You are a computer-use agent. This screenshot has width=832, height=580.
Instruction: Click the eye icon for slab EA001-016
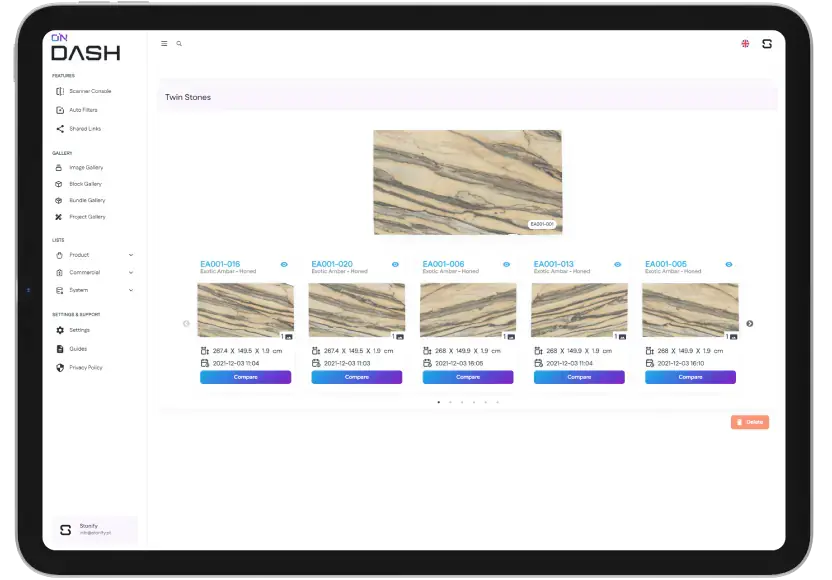tap(284, 264)
